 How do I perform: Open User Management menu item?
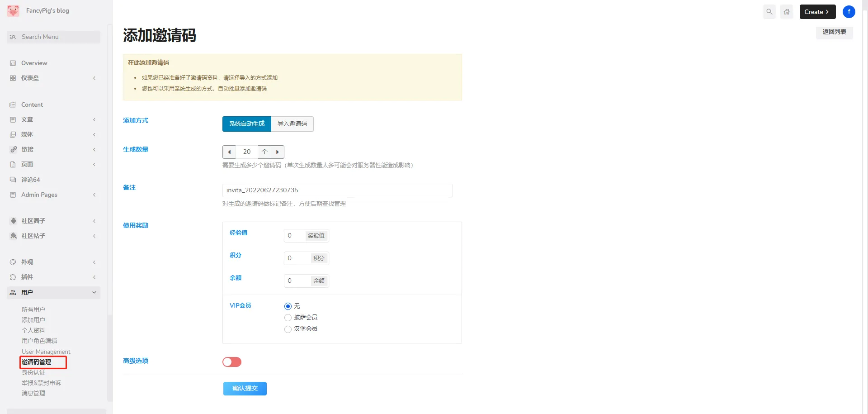46,352
